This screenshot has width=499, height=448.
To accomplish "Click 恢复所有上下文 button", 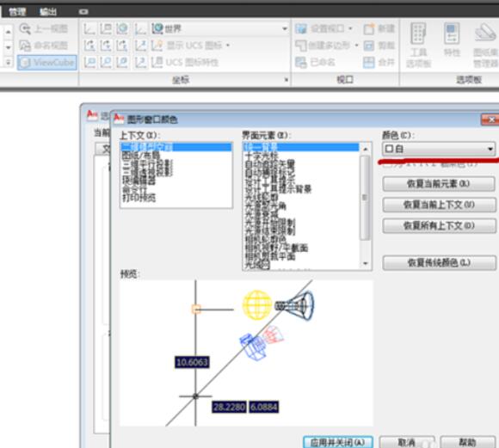I will pyautogui.click(x=439, y=226).
